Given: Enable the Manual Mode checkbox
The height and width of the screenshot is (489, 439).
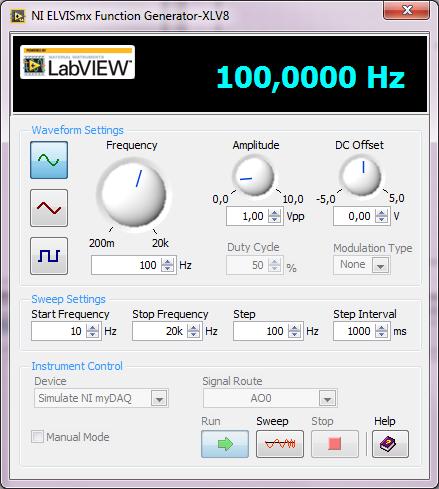Looking at the screenshot, I should coord(37,437).
